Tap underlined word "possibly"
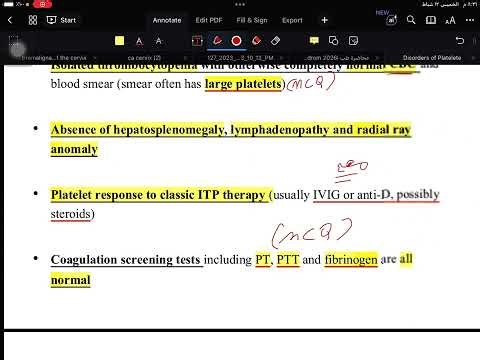The height and width of the screenshot is (360, 480). coord(418,195)
